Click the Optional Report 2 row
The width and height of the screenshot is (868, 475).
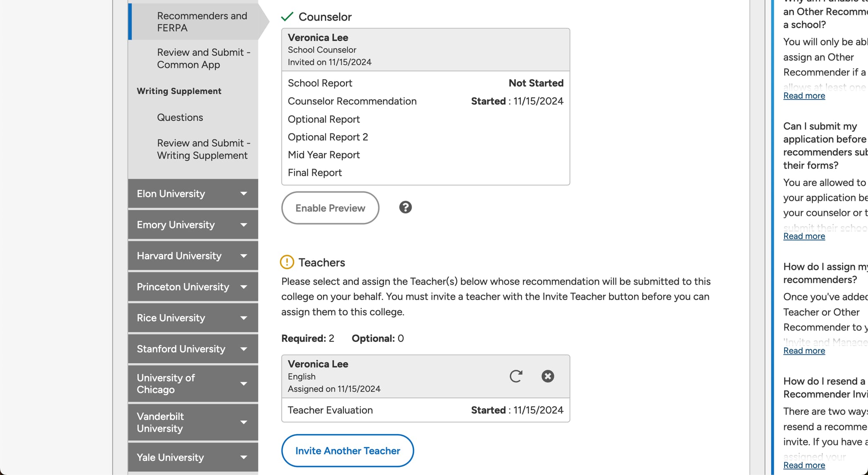(425, 137)
